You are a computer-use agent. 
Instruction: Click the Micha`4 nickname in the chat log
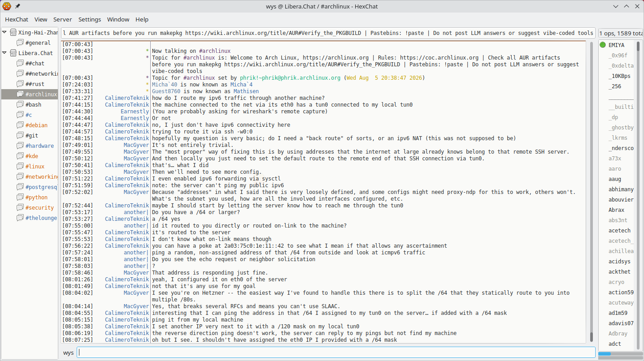tap(241, 85)
